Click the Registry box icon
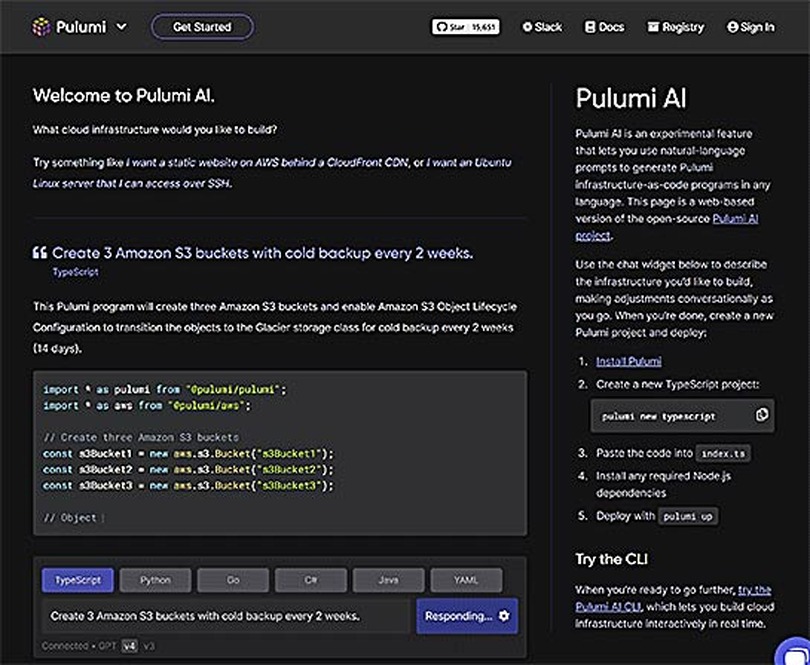 pos(653,27)
